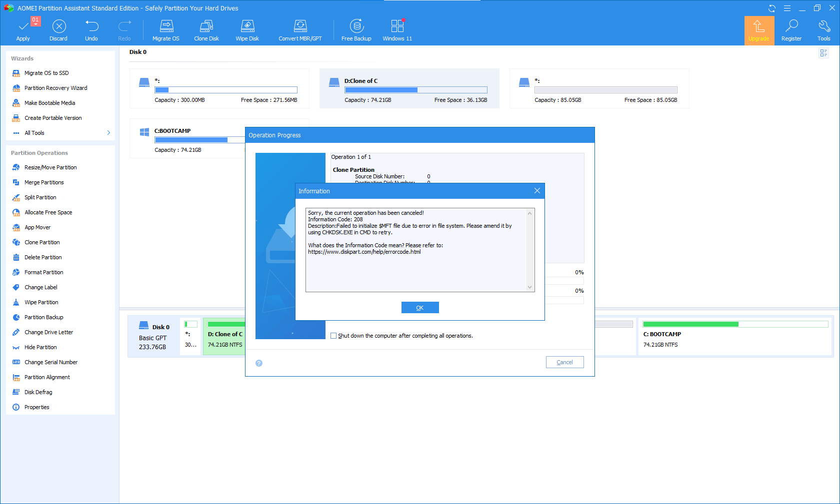Select the 85.05GB unallocated partition card

[x=599, y=88]
